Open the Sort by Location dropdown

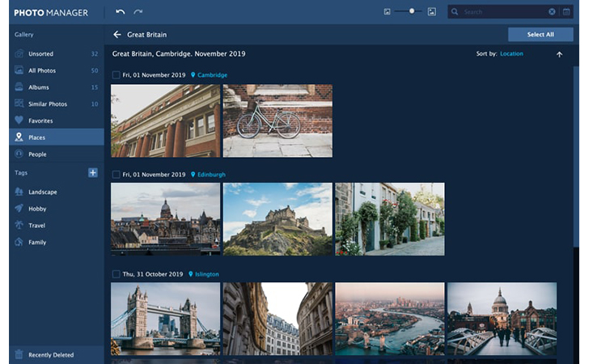511,54
